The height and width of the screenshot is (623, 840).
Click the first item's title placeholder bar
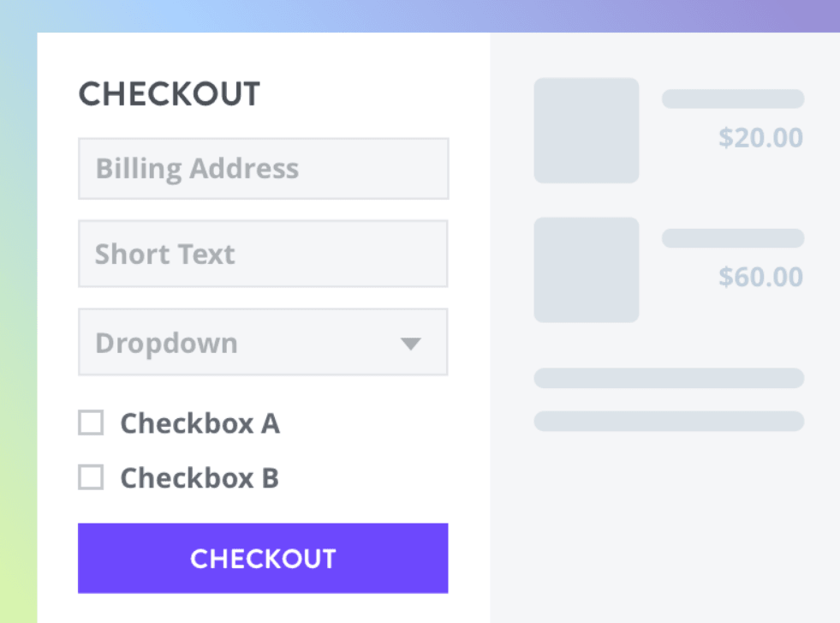pyautogui.click(x=732, y=99)
